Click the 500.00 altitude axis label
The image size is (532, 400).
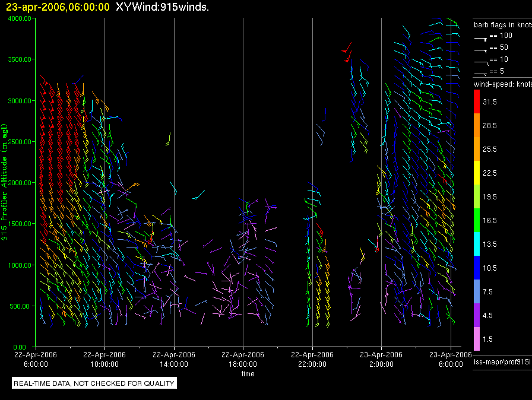click(x=20, y=306)
